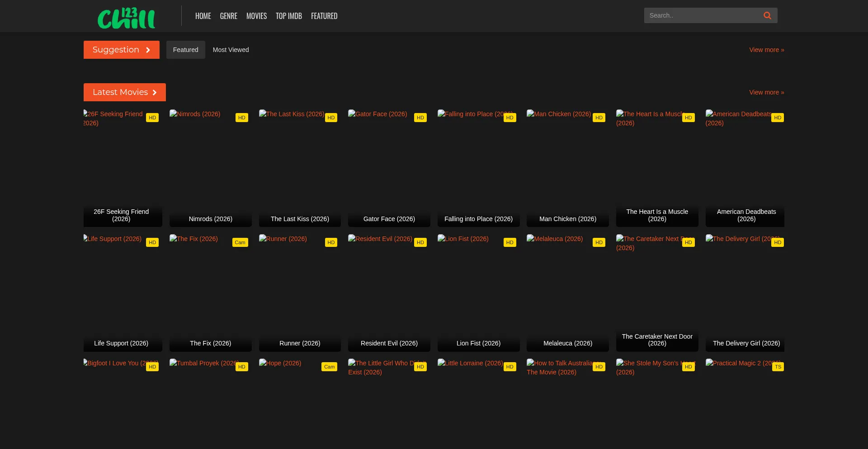Click The Delivery Girl (2026) caption
Viewport: 868px width, 449px height.
pos(746,343)
